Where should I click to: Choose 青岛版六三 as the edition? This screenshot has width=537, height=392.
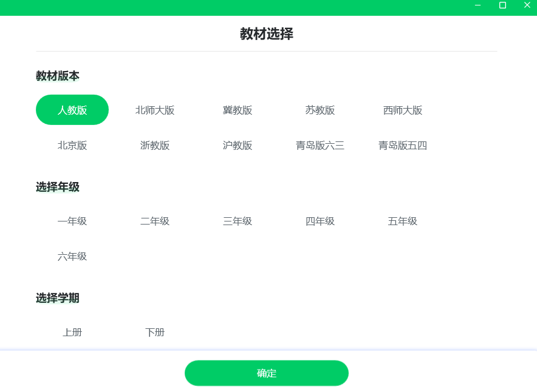(x=320, y=145)
